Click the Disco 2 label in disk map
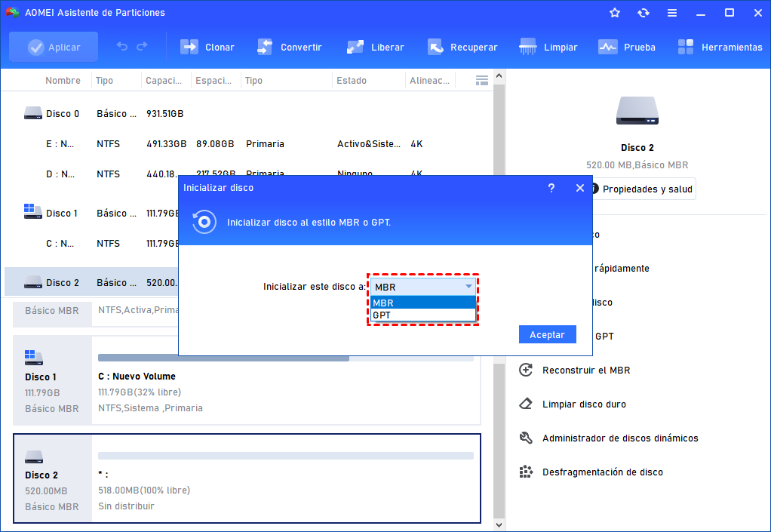This screenshot has height=532, width=771. click(41, 475)
